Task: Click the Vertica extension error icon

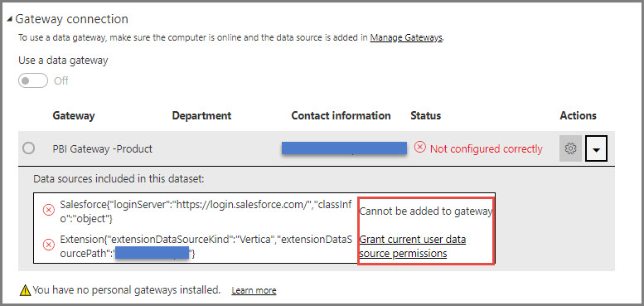Action: coord(48,245)
